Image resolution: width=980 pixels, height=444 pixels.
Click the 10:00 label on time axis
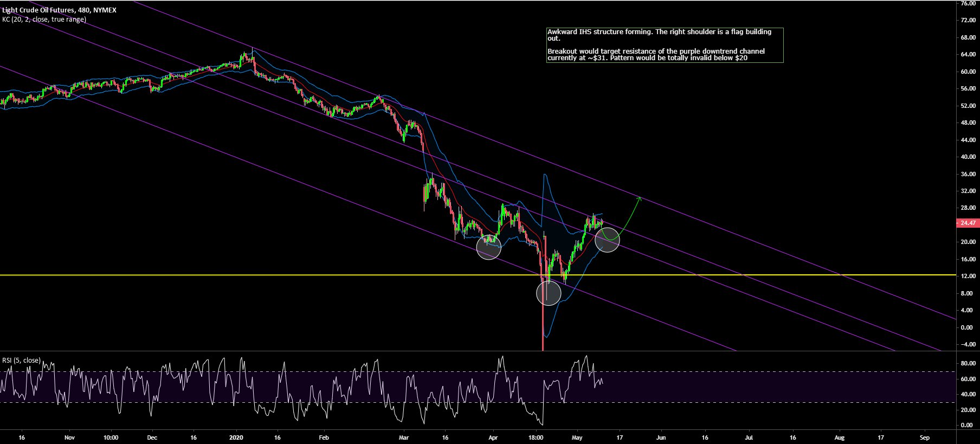tap(111, 437)
